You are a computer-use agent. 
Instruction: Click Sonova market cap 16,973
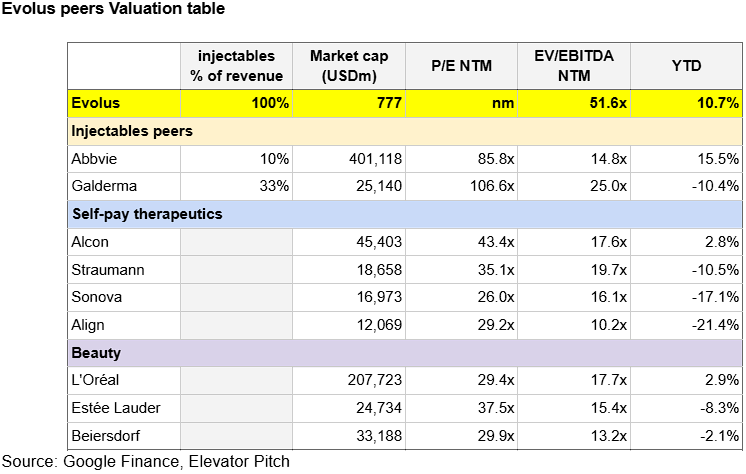(x=379, y=297)
